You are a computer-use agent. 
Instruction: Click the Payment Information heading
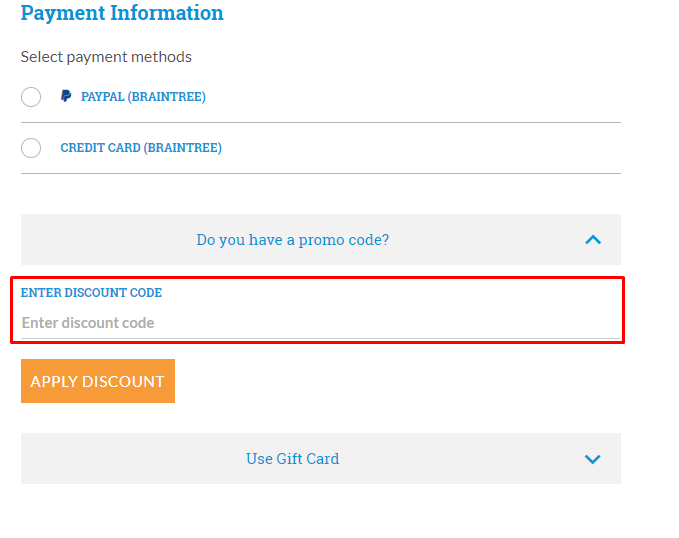[122, 13]
